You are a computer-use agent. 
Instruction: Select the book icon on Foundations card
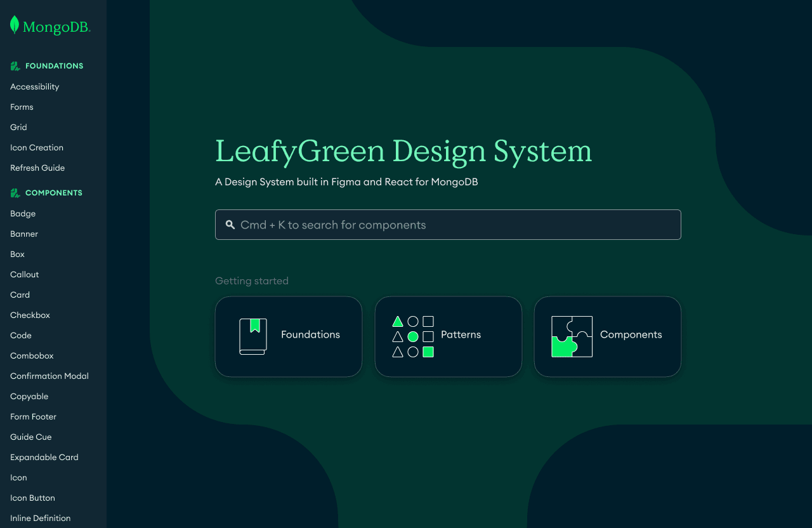[x=252, y=336]
